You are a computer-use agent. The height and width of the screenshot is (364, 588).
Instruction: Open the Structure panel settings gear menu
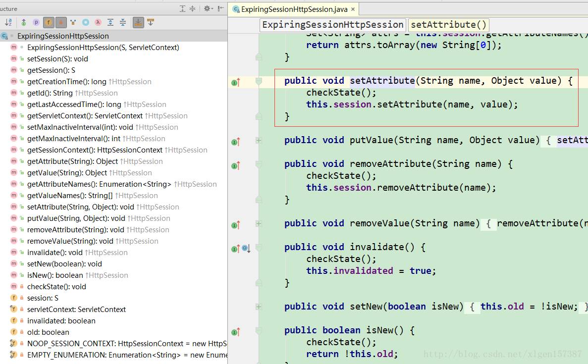pyautogui.click(x=208, y=8)
